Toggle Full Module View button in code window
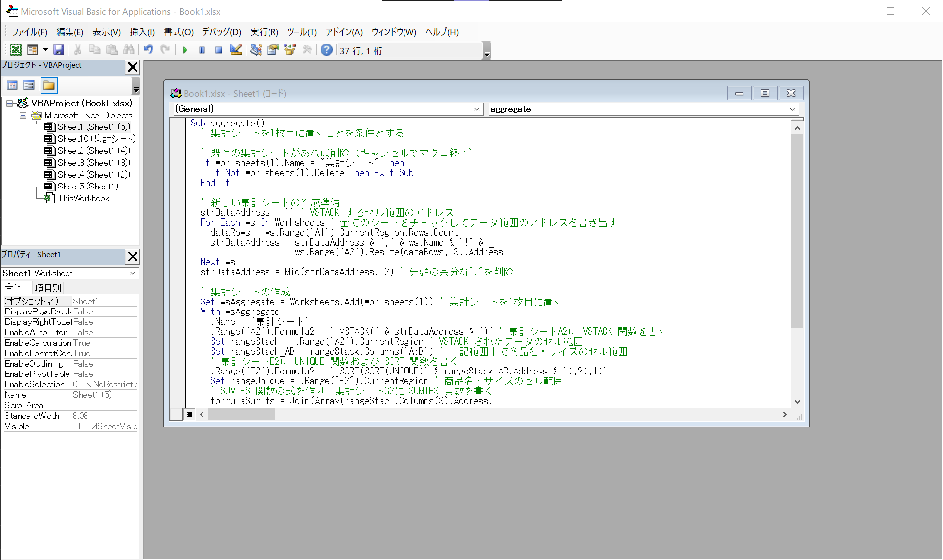Image resolution: width=943 pixels, height=560 pixels. coord(189,414)
